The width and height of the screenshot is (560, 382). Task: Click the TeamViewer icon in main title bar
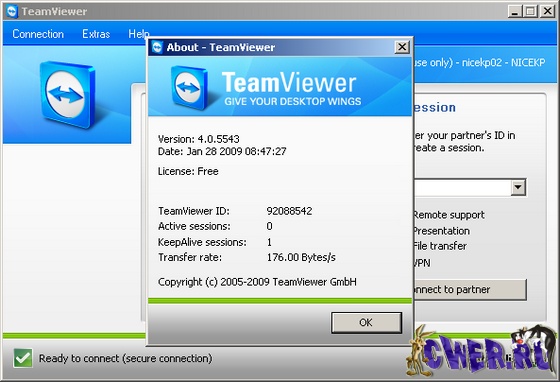[x=12, y=11]
